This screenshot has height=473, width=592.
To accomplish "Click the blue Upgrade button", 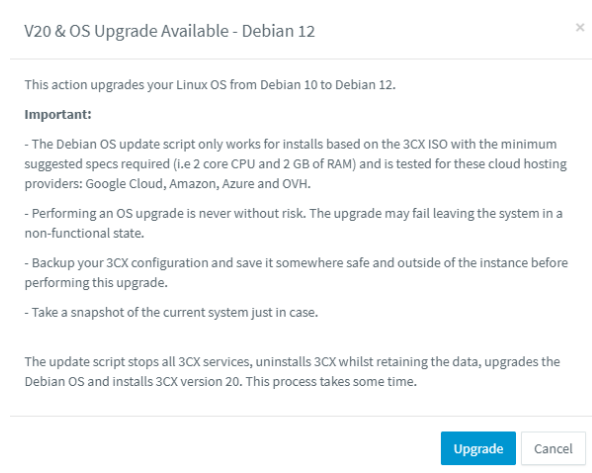I will point(478,448).
